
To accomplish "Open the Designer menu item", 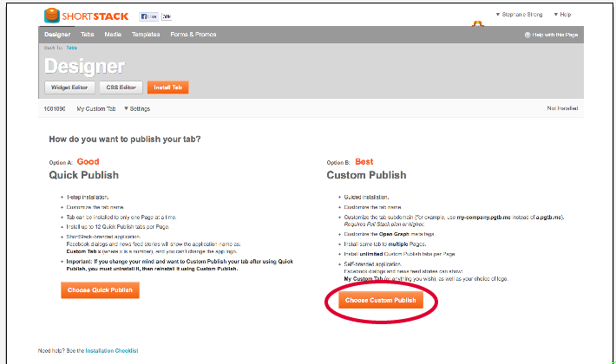I will [57, 35].
